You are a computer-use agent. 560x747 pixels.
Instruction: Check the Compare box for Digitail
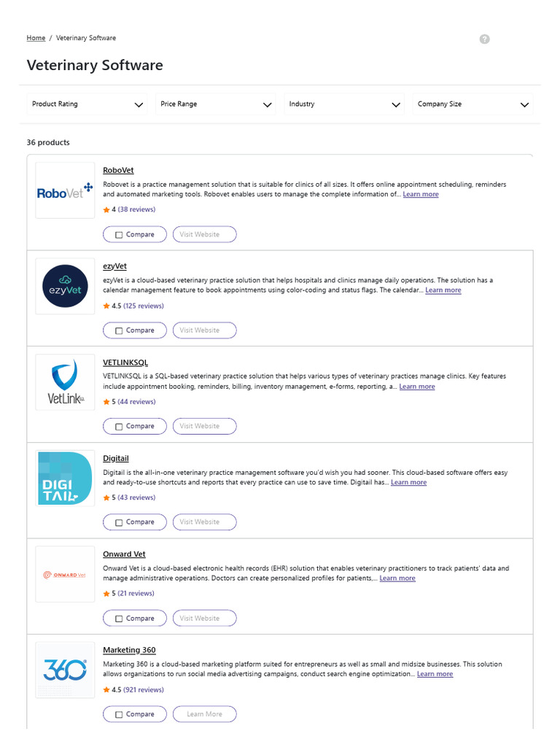coord(119,522)
